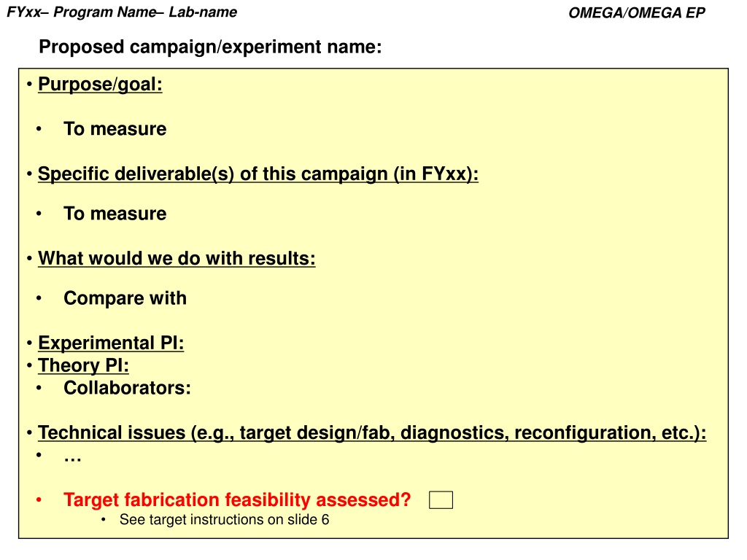Select the 'Purpose/goal:' heading

(x=100, y=85)
